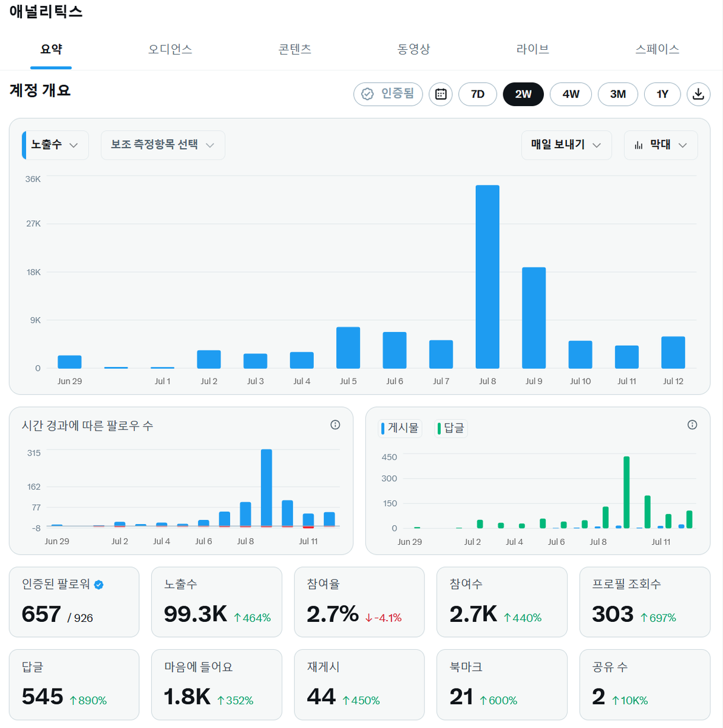
Task: Click the Jul 5 impressions bar
Action: (348, 348)
